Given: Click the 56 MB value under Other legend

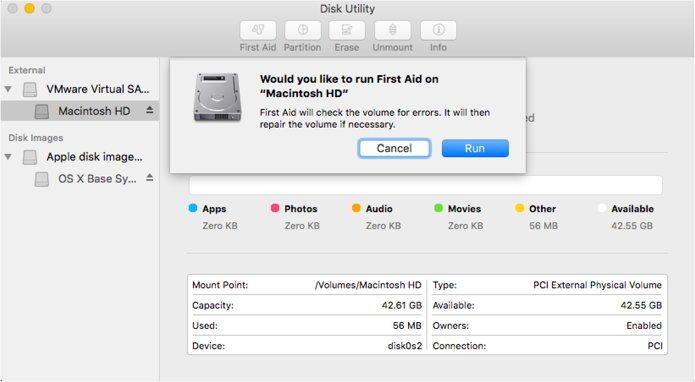Looking at the screenshot, I should 543,226.
